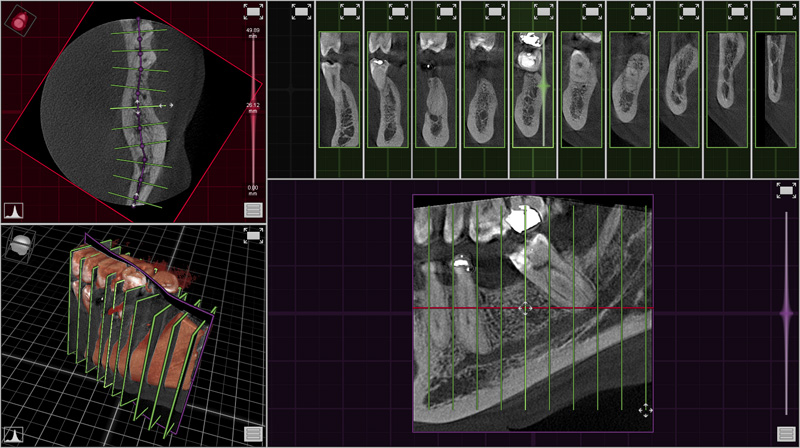The height and width of the screenshot is (448, 800).
Task: Select the first cross-section slice thumbnail
Action: (337, 90)
